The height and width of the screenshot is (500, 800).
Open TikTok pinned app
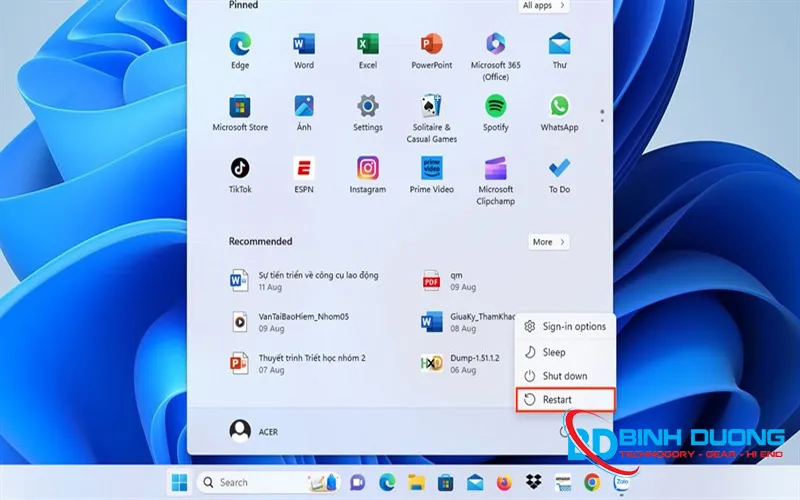point(240,174)
